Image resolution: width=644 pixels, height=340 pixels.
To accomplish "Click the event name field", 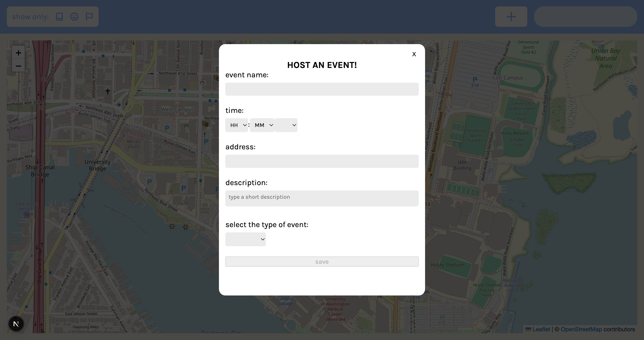I will (322, 89).
